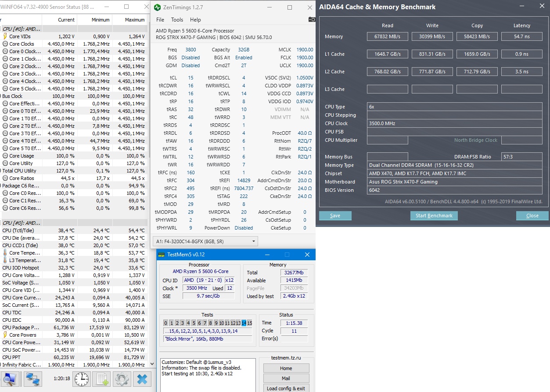Viewport: 550px width, 392px height.
Task: Click thermometer icon beside L3 Temperat... row
Action: click(5, 260)
